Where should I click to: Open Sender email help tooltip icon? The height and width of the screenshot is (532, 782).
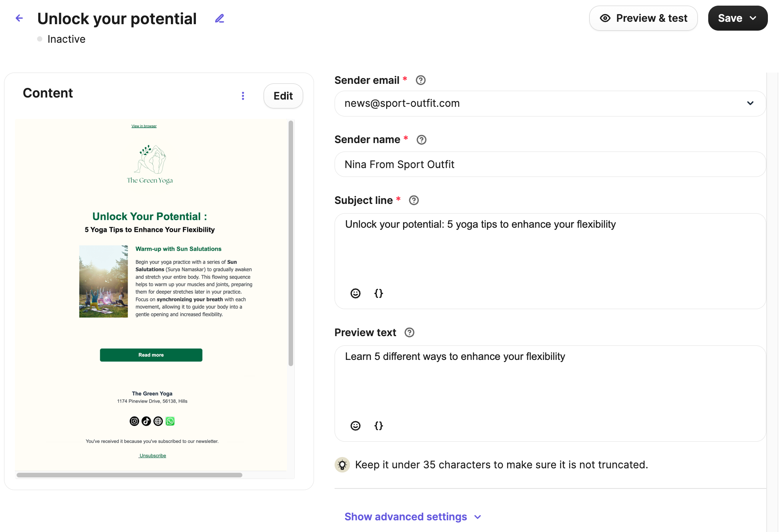click(x=420, y=80)
